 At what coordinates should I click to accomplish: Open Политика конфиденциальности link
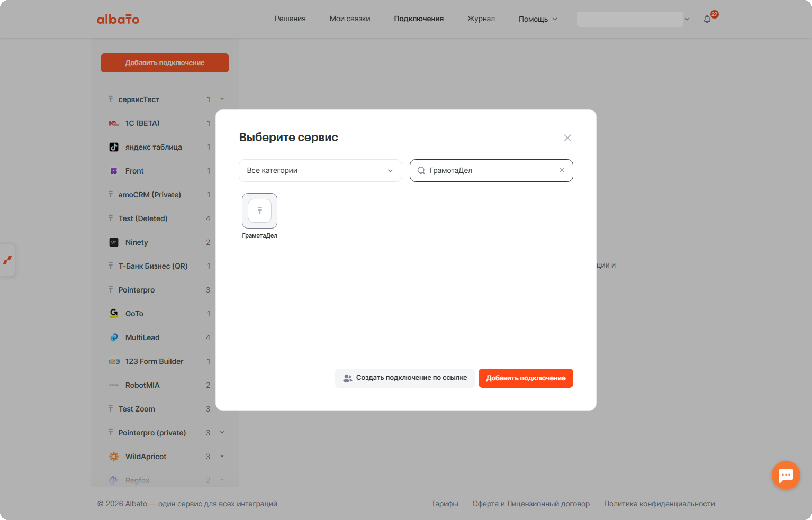pos(660,504)
